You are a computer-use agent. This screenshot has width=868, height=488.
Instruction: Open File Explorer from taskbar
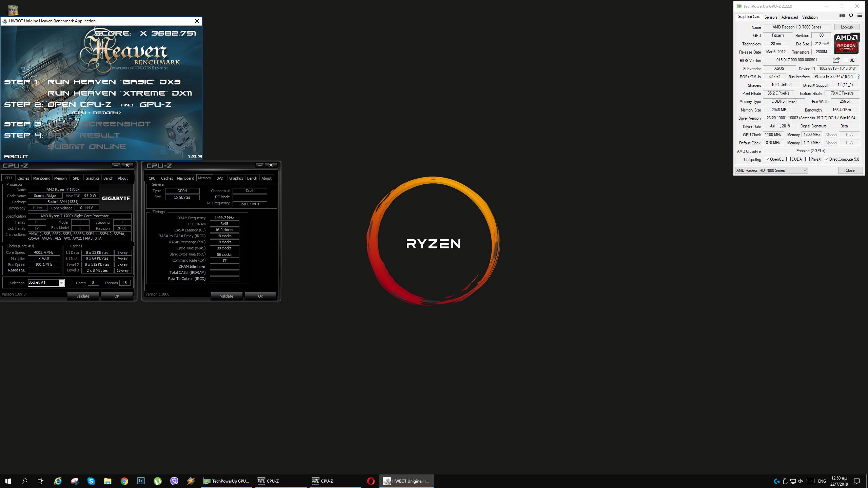(x=107, y=481)
